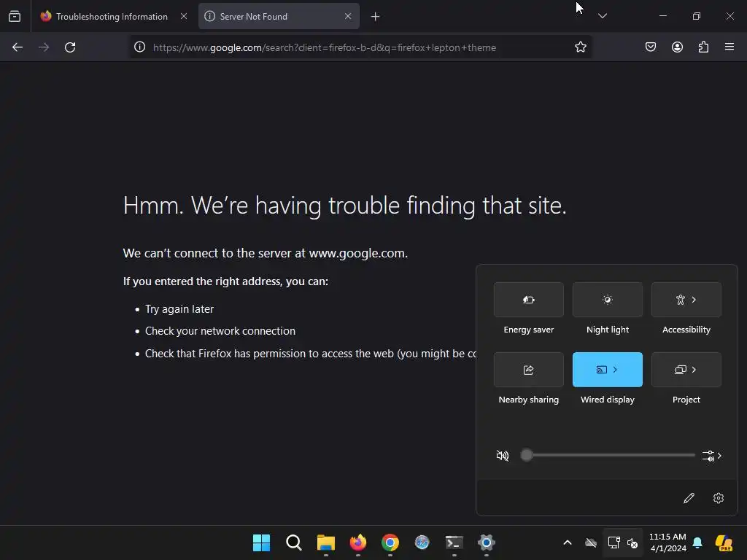Open Firefox View tab list icon

click(15, 16)
